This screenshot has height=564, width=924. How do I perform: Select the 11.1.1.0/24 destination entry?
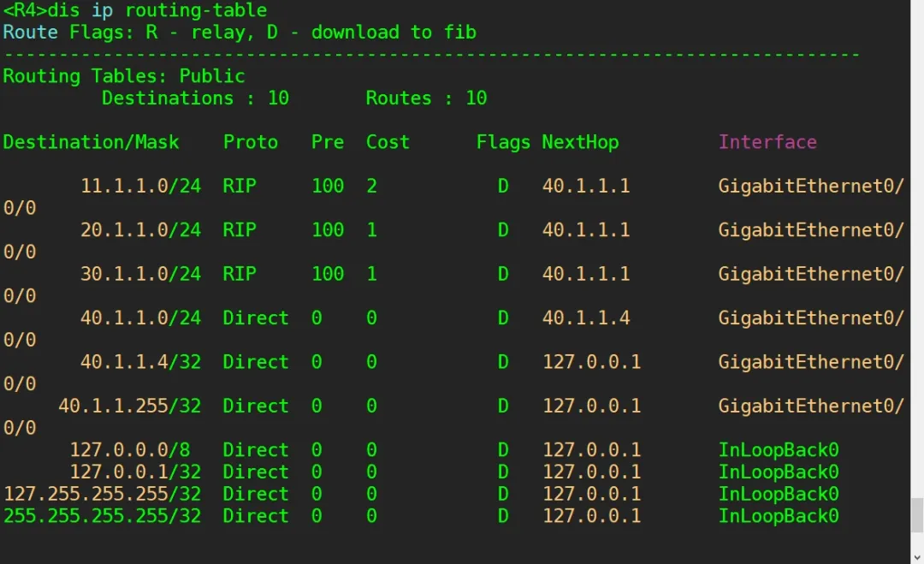point(140,186)
